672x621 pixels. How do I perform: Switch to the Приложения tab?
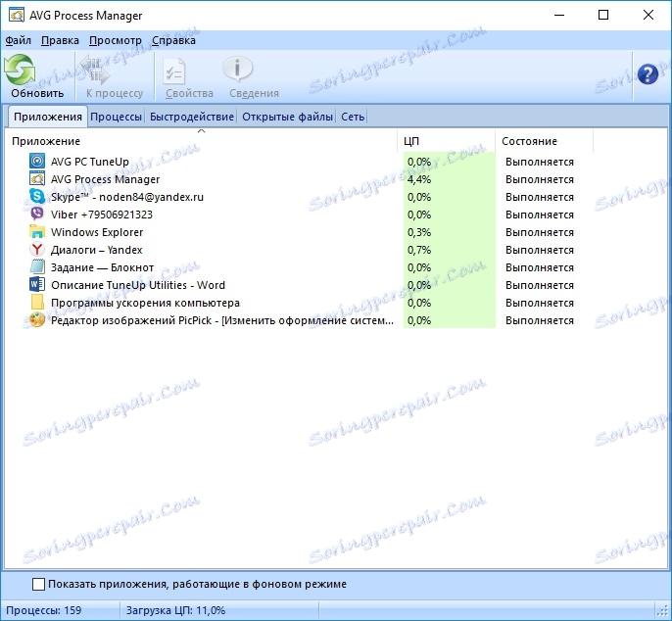[x=48, y=117]
